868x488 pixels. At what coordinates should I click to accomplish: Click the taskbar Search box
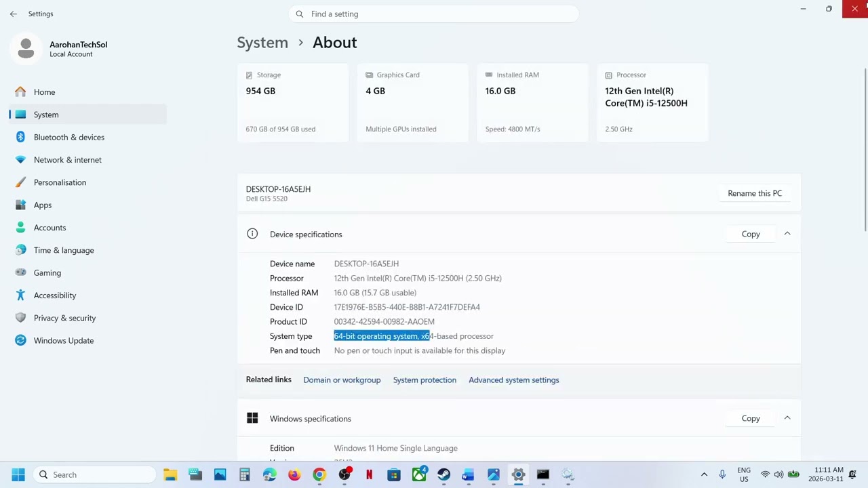point(94,474)
